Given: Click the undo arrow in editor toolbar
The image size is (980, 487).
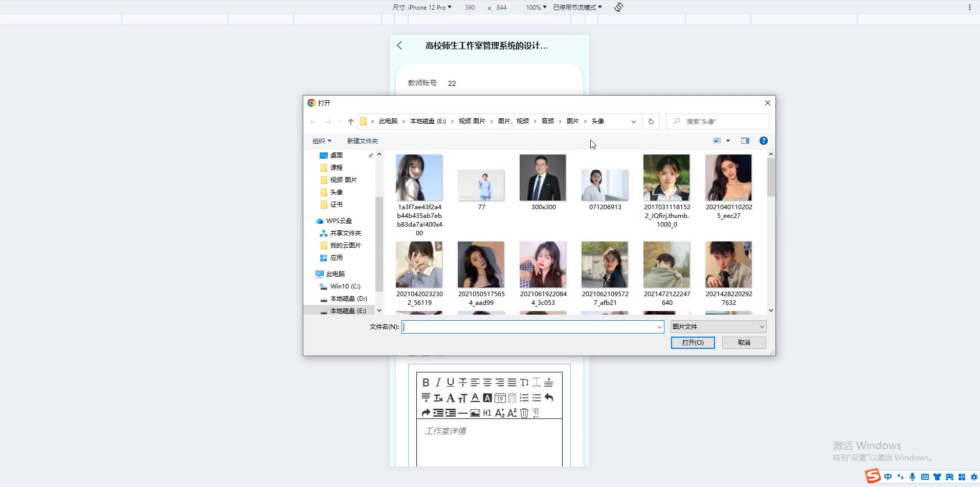Looking at the screenshot, I should [x=549, y=397].
